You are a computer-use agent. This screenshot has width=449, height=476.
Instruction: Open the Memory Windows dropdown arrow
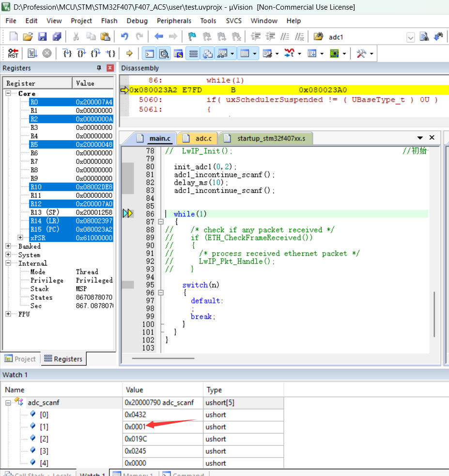(x=255, y=54)
